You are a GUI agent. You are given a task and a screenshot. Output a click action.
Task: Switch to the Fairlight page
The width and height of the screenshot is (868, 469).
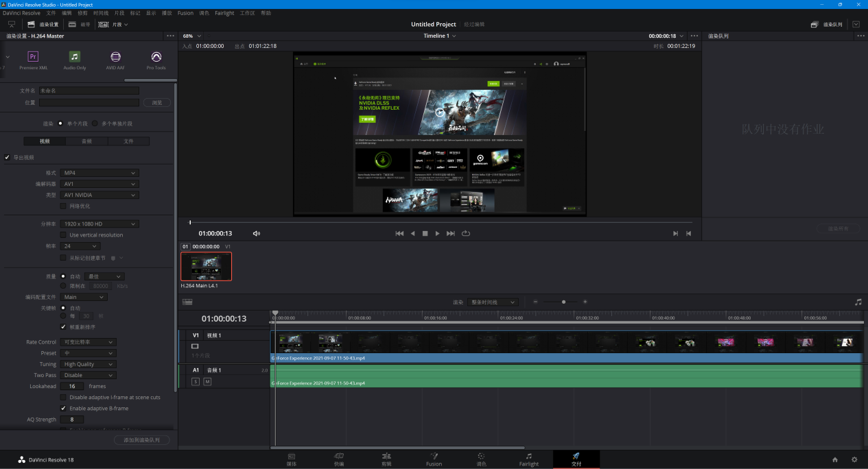pos(528,459)
